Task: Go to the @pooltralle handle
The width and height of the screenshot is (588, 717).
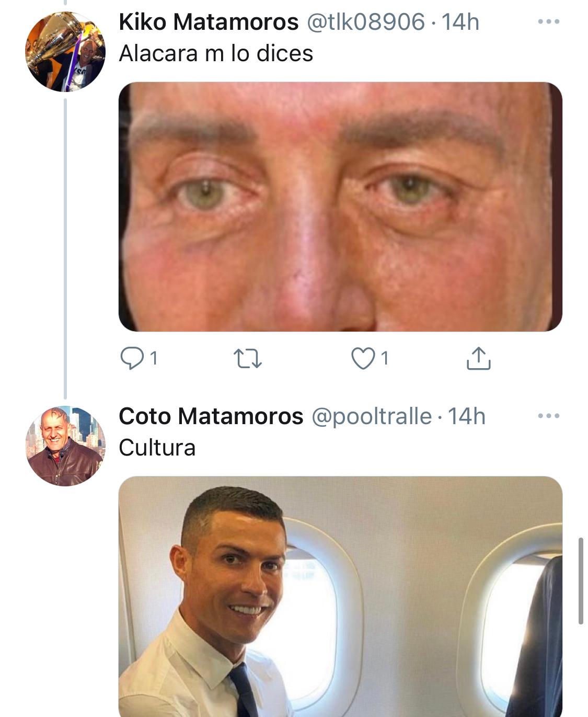Action: pos(372,417)
